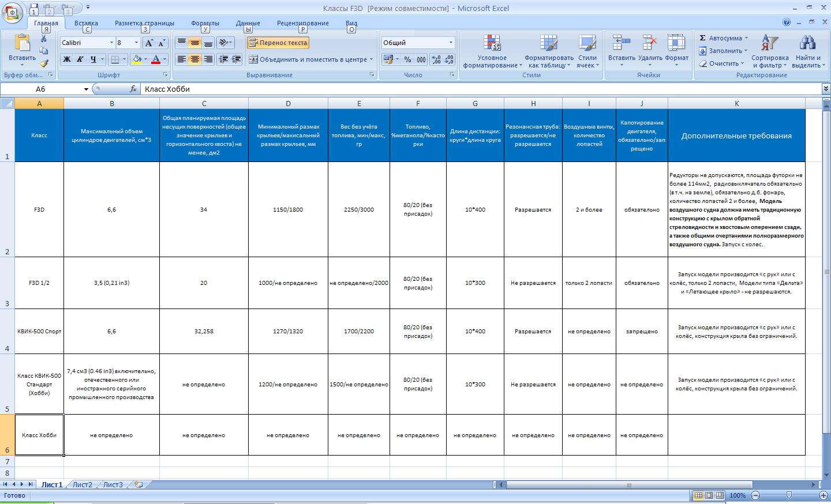Align text to the right

[x=208, y=59]
